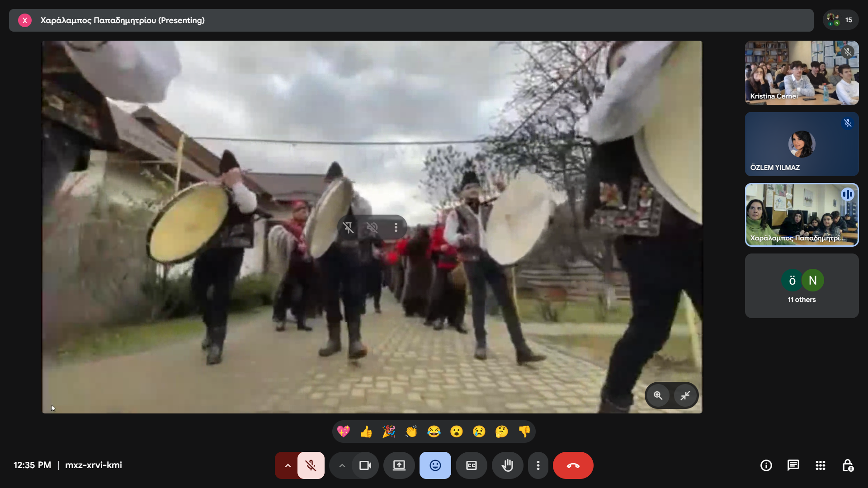The image size is (868, 488).
Task: Send the thumbs down reaction
Action: point(524,432)
